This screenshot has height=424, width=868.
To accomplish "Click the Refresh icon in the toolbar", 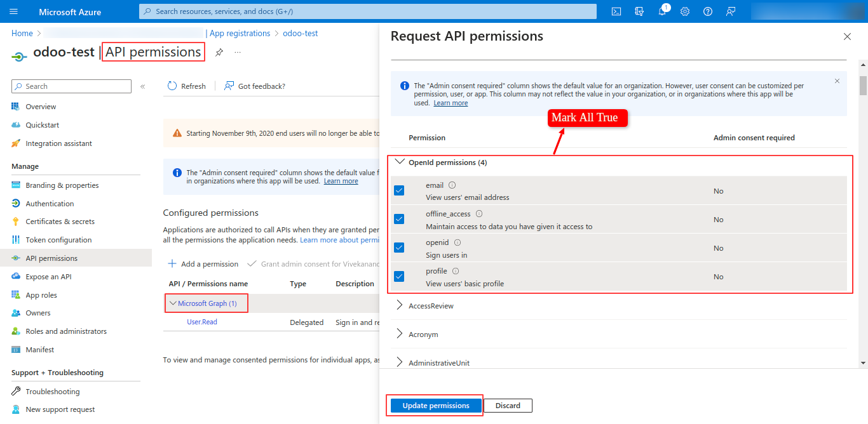I will pyautogui.click(x=172, y=86).
